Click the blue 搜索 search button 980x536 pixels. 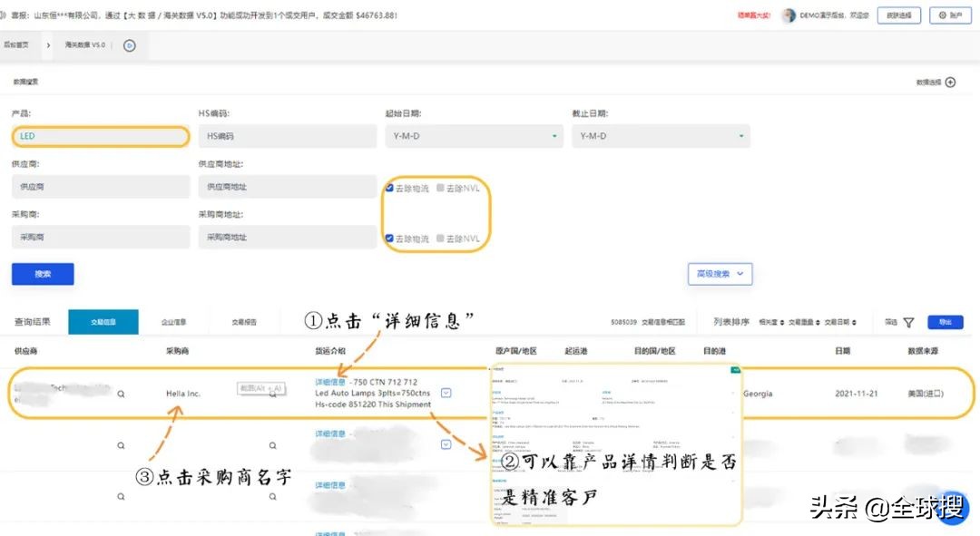[x=42, y=274]
